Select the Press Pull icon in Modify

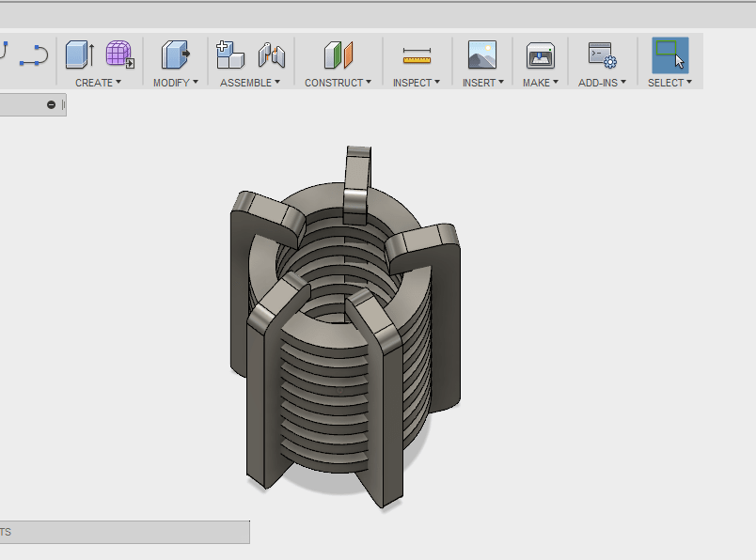pos(176,54)
